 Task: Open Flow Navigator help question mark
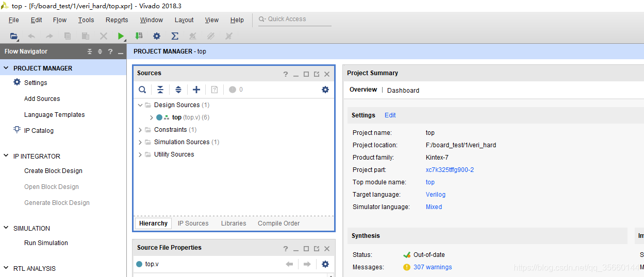pyautogui.click(x=110, y=51)
